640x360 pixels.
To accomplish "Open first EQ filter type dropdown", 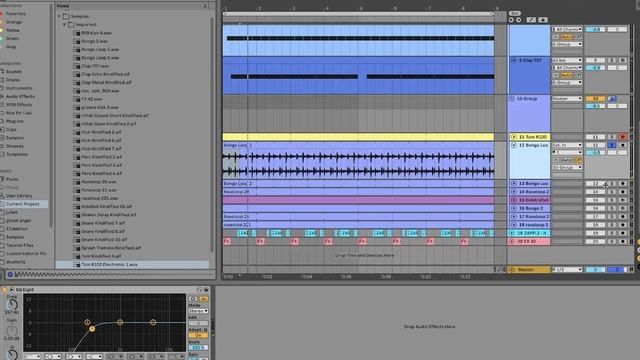I will [x=33, y=357].
